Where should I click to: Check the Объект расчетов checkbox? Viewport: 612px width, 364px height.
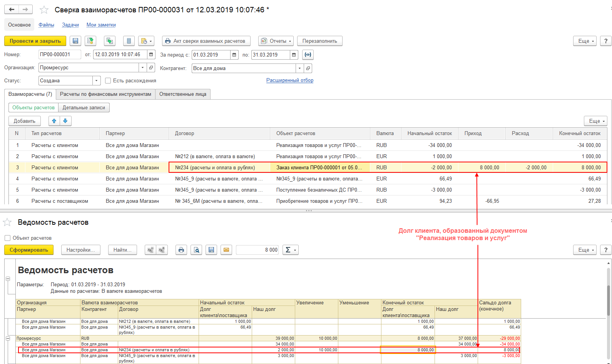(8, 238)
